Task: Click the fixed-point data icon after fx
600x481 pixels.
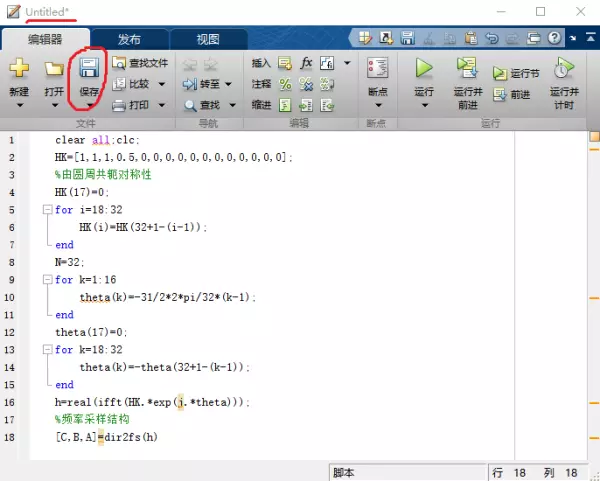Action: pyautogui.click(x=327, y=63)
